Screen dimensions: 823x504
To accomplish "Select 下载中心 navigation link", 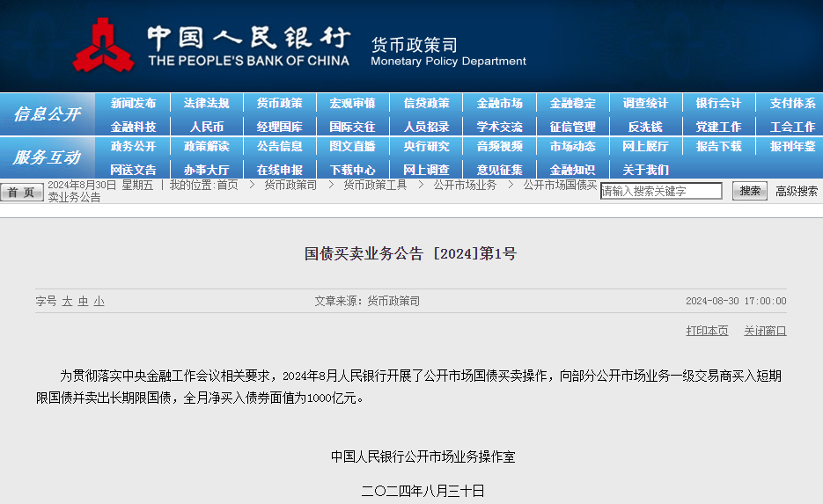I will pos(352,170).
